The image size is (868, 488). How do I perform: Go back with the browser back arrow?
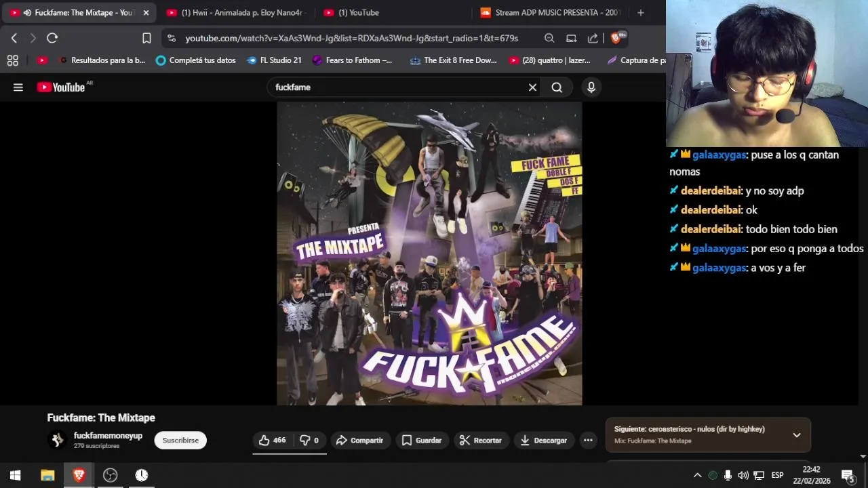tap(14, 38)
